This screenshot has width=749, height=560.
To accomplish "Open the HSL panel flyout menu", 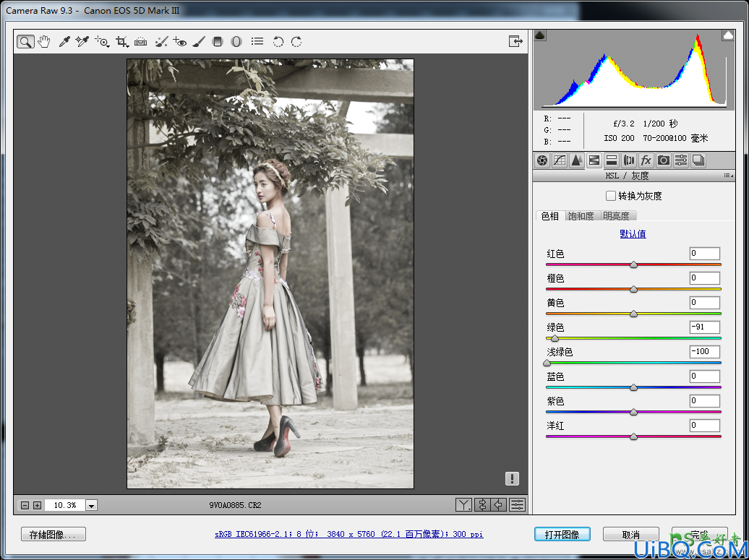I will [x=729, y=176].
